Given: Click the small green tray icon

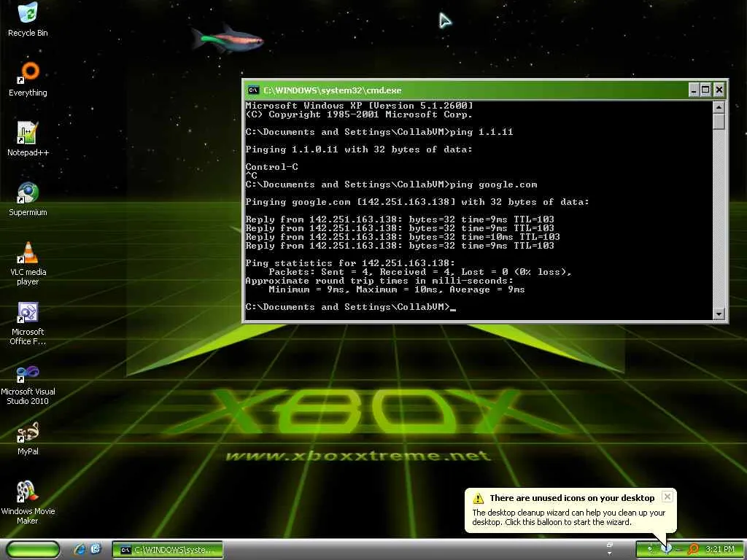Looking at the screenshot, I should pos(649,549).
